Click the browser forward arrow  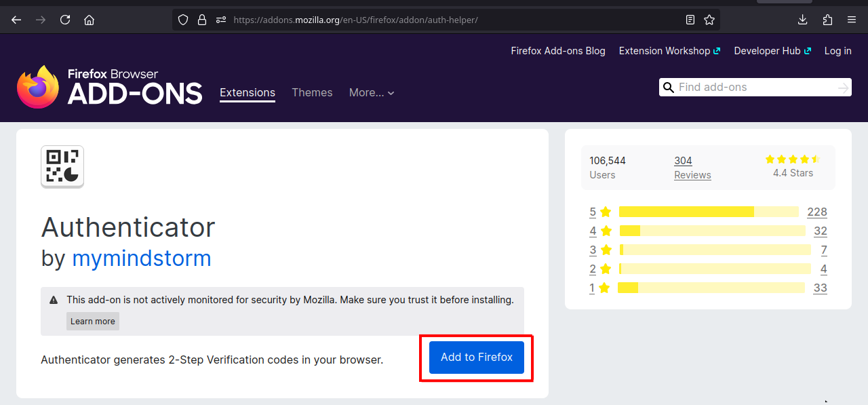pyautogui.click(x=41, y=20)
